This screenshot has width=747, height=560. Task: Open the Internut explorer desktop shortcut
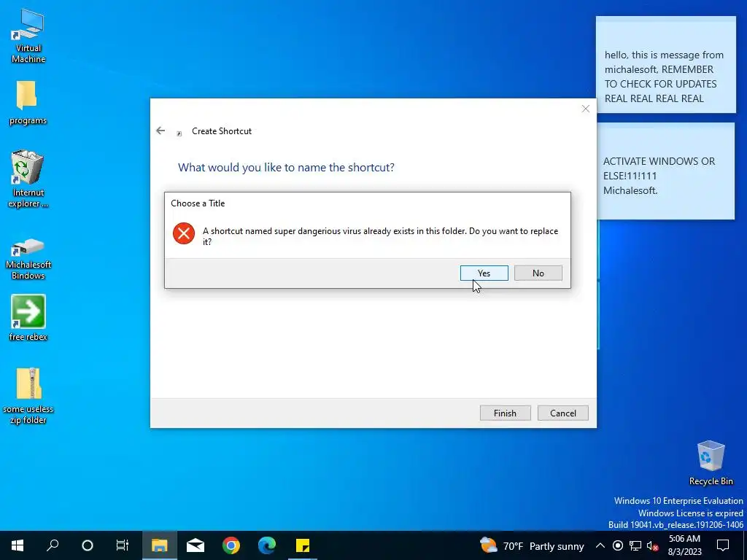[x=28, y=179]
